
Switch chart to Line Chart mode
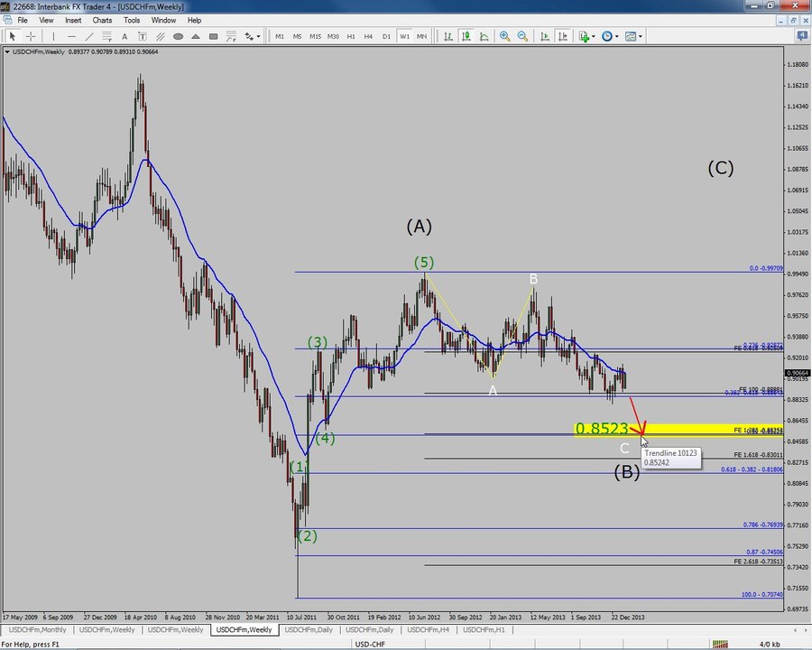[x=484, y=36]
